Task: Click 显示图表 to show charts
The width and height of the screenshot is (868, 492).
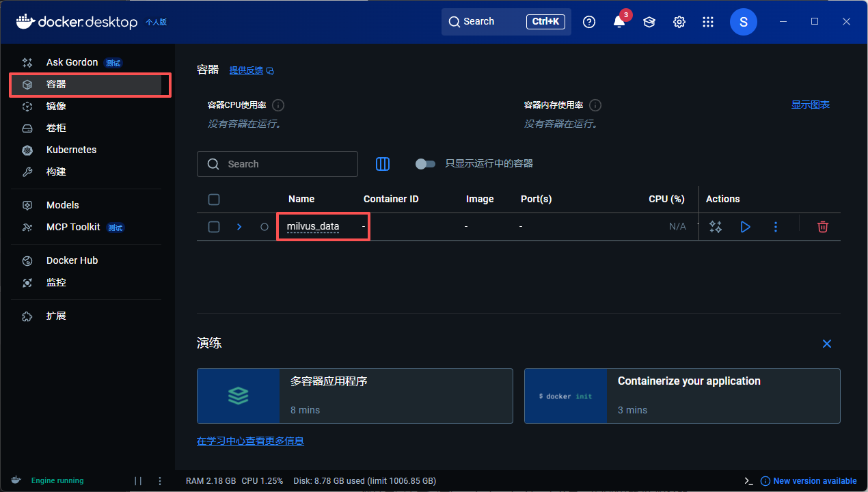Action: tap(811, 105)
